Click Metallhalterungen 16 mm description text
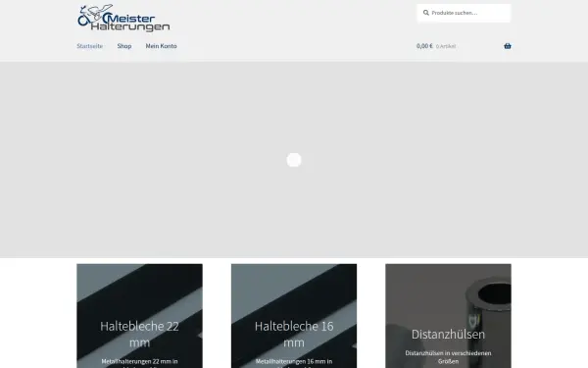 click(294, 363)
